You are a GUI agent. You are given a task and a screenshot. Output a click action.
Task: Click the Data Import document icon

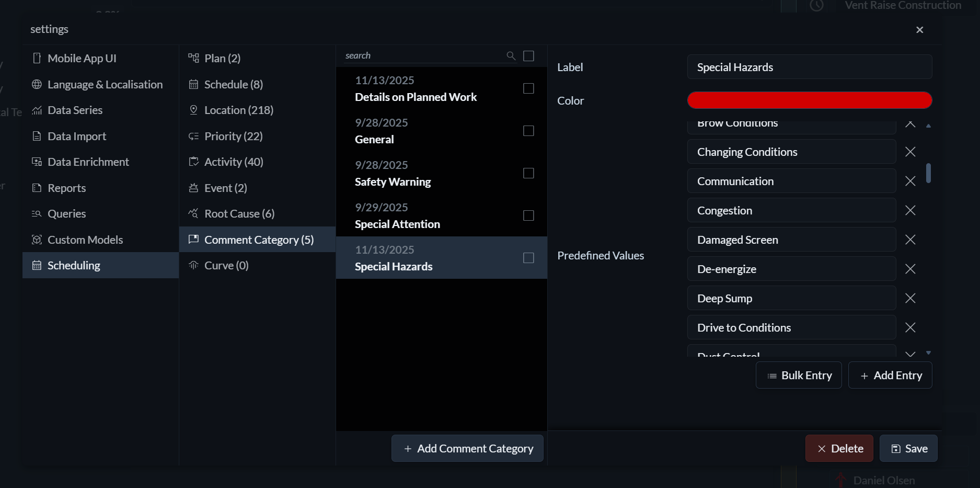(x=37, y=136)
